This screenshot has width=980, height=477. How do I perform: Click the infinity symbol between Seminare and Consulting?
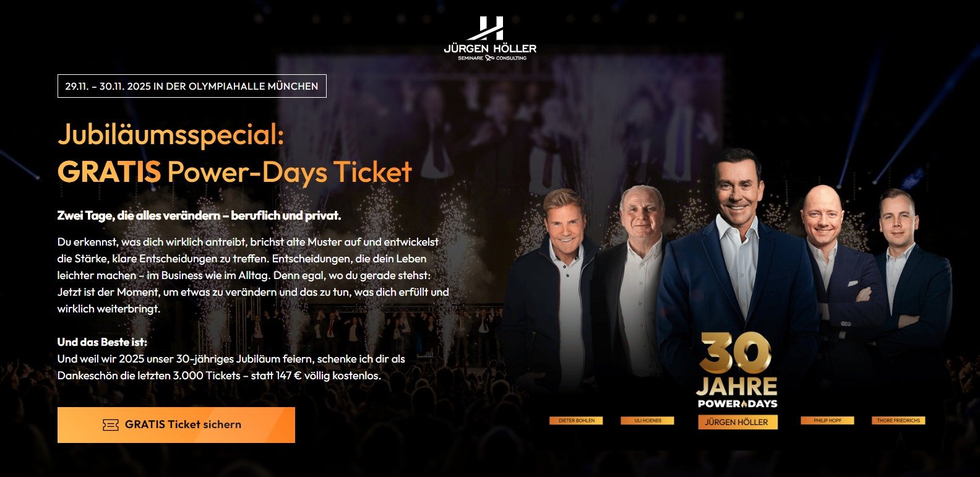point(490,58)
